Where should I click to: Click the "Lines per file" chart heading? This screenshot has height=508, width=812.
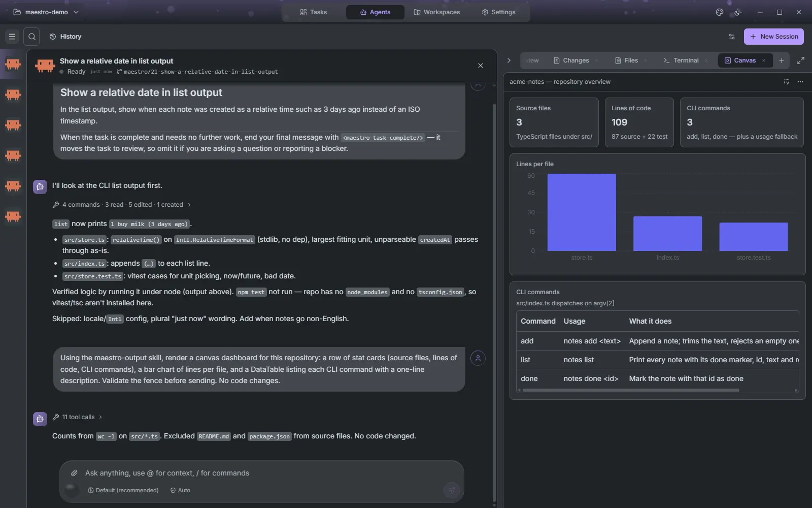pos(535,164)
